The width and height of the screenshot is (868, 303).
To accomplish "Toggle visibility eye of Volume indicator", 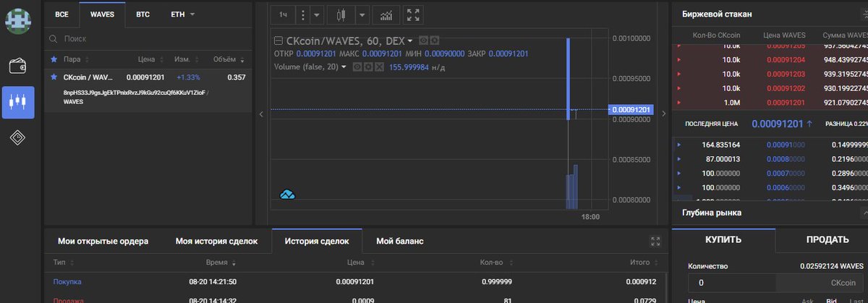I will pyautogui.click(x=357, y=67).
